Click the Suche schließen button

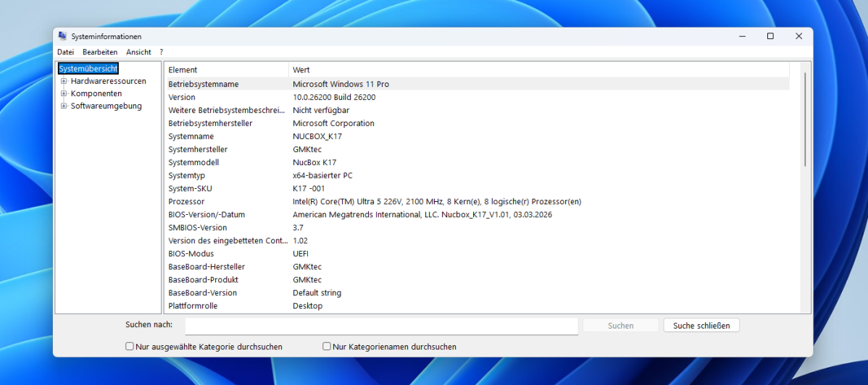coord(701,326)
